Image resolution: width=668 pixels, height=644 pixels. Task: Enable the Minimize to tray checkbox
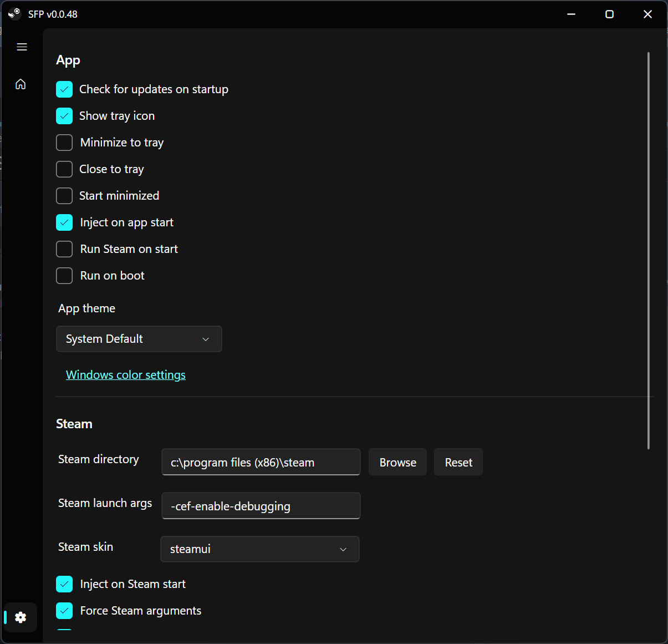click(64, 143)
